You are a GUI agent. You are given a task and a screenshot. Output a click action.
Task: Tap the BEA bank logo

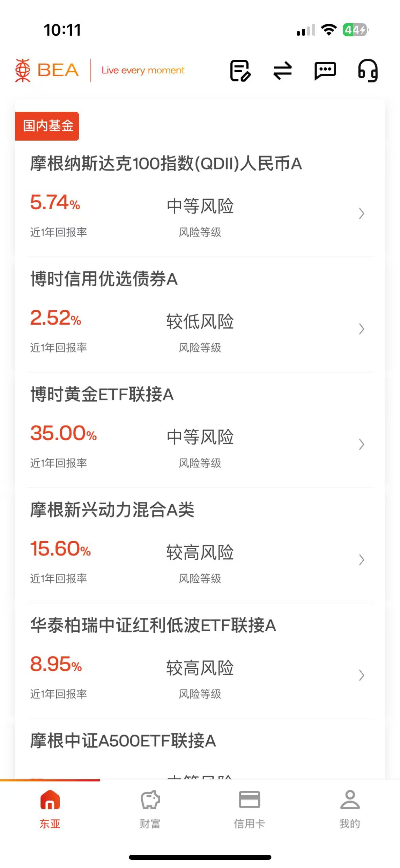coord(47,70)
